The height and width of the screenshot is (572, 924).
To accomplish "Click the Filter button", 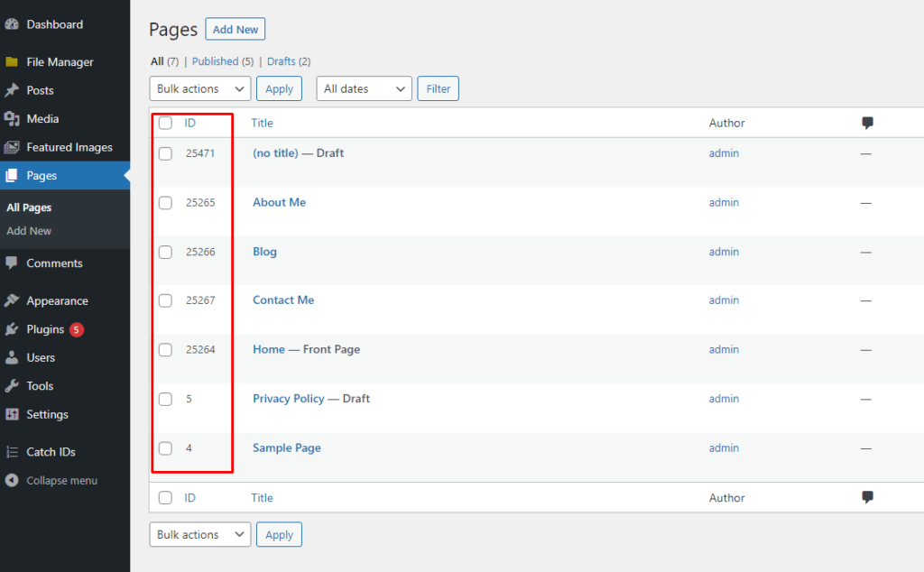I will (x=438, y=88).
